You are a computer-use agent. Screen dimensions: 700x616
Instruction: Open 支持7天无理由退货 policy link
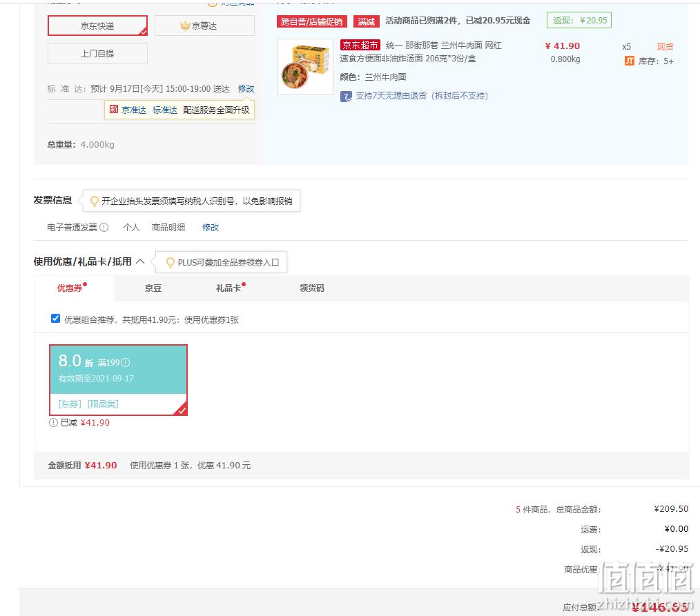[421, 96]
